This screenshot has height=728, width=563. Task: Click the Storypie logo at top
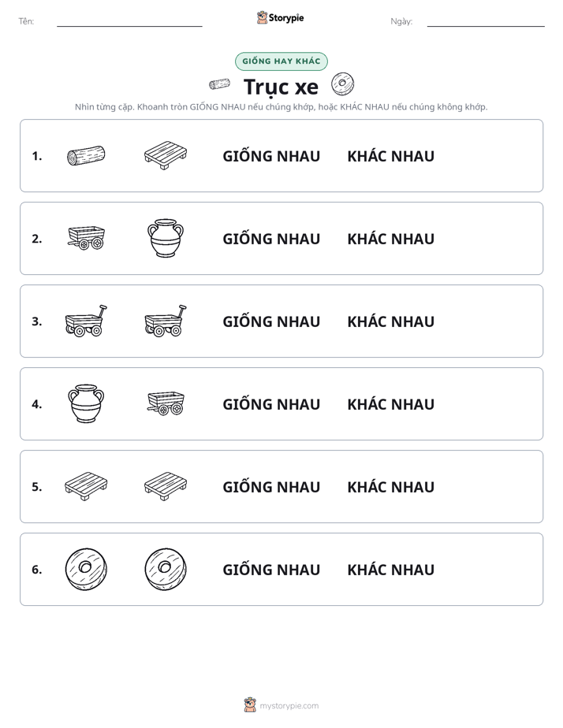click(281, 17)
